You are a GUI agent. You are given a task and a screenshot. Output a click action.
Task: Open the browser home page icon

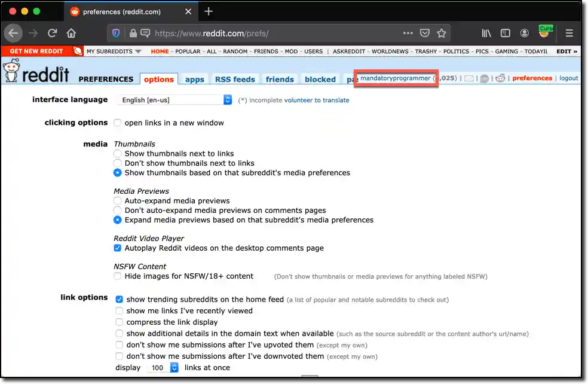(71, 33)
